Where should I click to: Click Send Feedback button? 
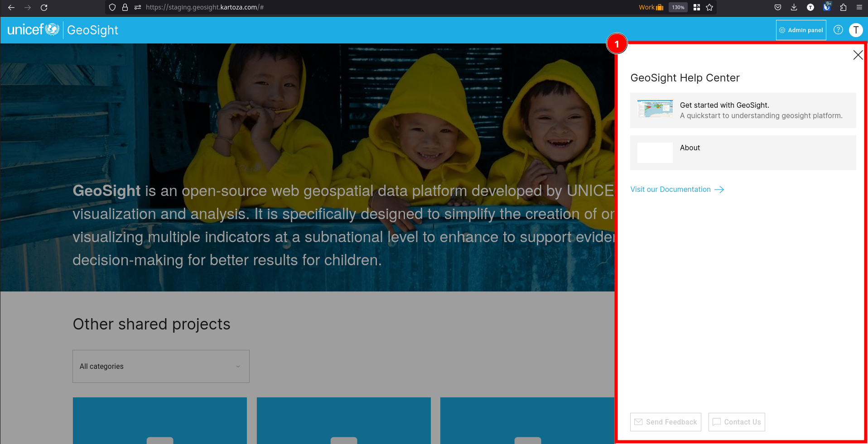[x=665, y=422]
